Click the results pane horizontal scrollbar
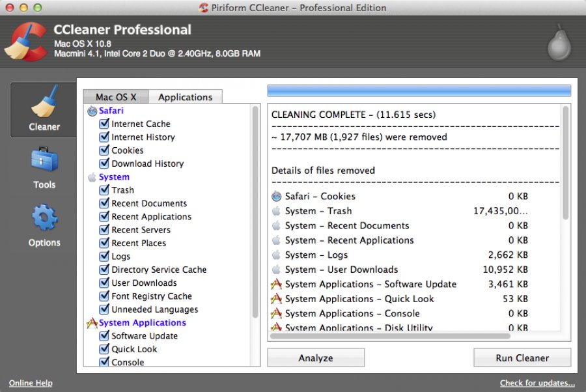 (390, 336)
